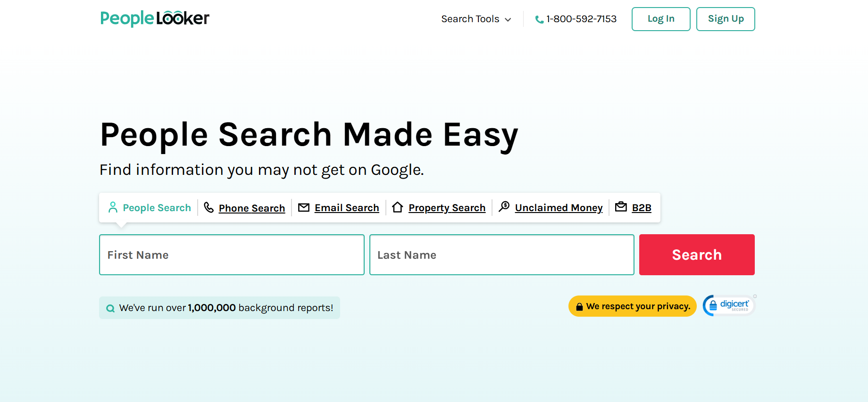The height and width of the screenshot is (402, 868).
Task: Click the chevron next to Search Tools
Action: [x=508, y=20]
